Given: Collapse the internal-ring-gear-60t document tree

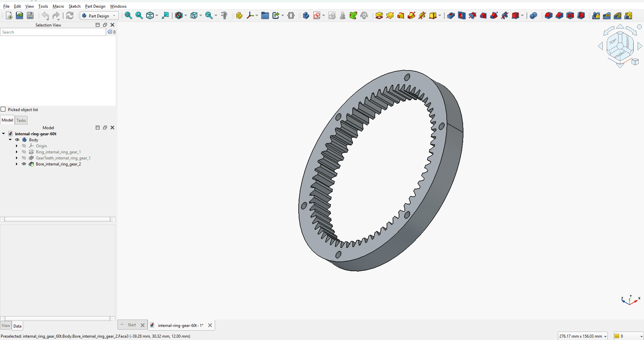Looking at the screenshot, I should click(x=4, y=134).
